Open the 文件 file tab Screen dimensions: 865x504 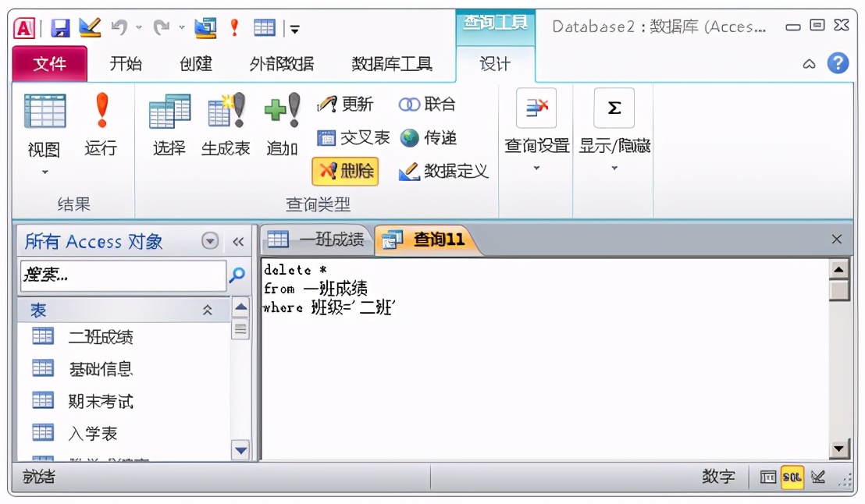point(50,64)
